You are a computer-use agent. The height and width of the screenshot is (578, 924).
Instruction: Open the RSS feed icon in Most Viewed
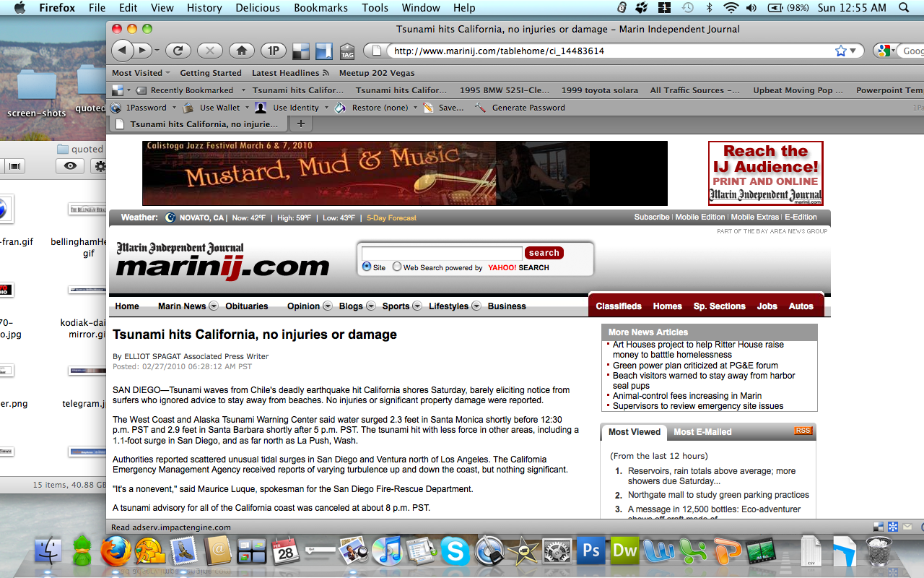click(x=802, y=431)
